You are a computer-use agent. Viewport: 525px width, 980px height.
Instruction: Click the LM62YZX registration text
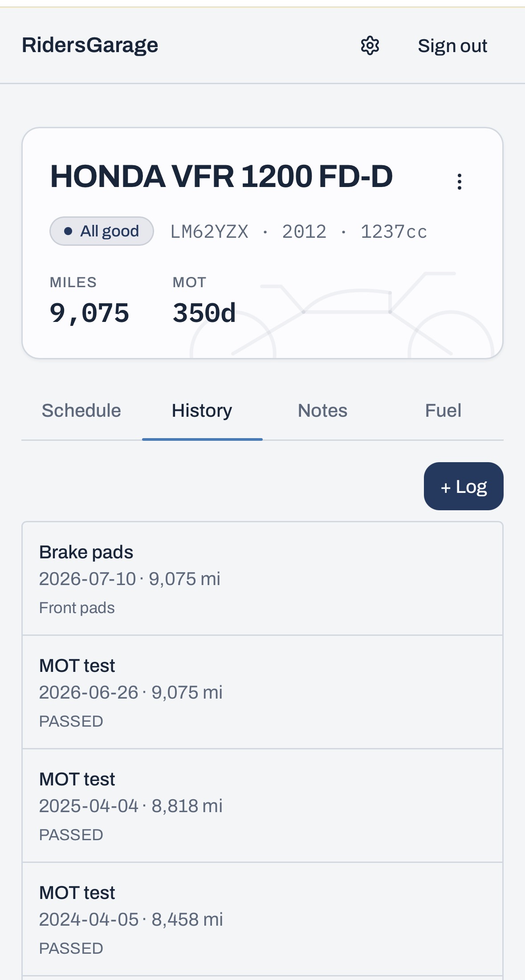point(209,232)
